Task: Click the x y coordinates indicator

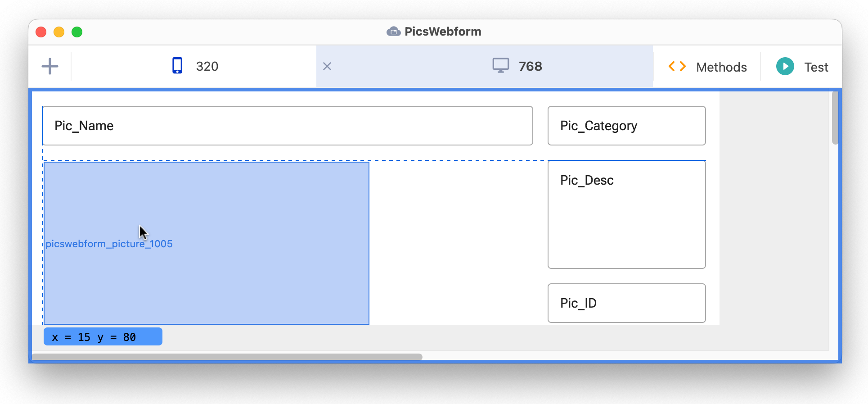Action: point(103,337)
